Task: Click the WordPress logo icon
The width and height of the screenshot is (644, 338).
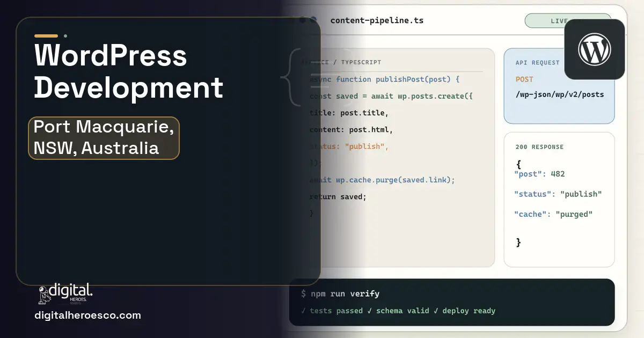Action: click(594, 49)
